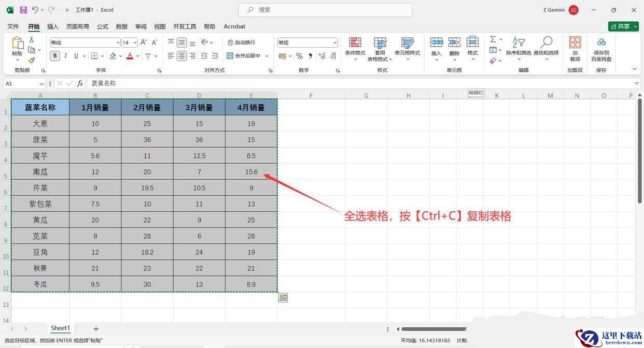The height and width of the screenshot is (348, 644).
Task: Toggle Bold formatting
Action: (x=55, y=56)
